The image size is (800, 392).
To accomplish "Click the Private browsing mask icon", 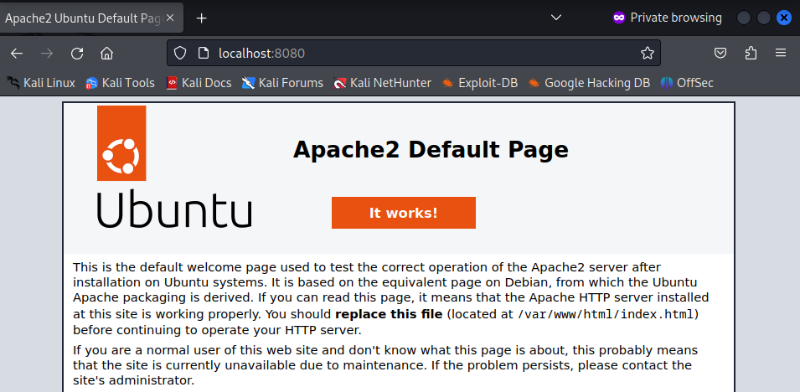I will (619, 18).
